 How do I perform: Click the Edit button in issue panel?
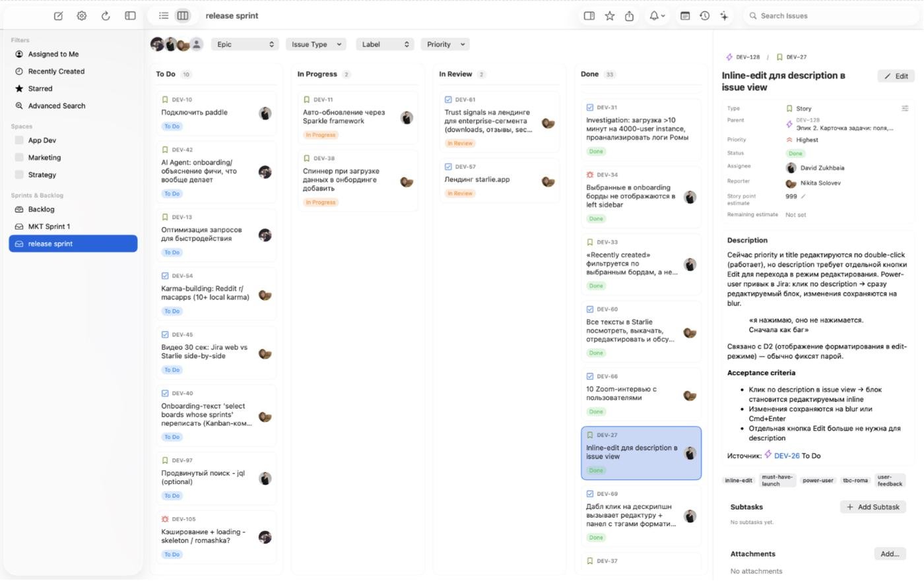coord(896,76)
